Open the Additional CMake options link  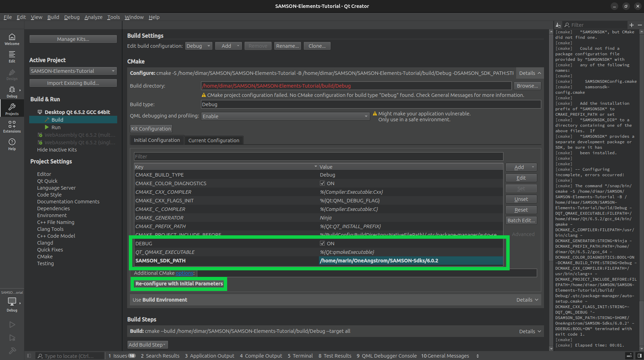pyautogui.click(x=184, y=273)
